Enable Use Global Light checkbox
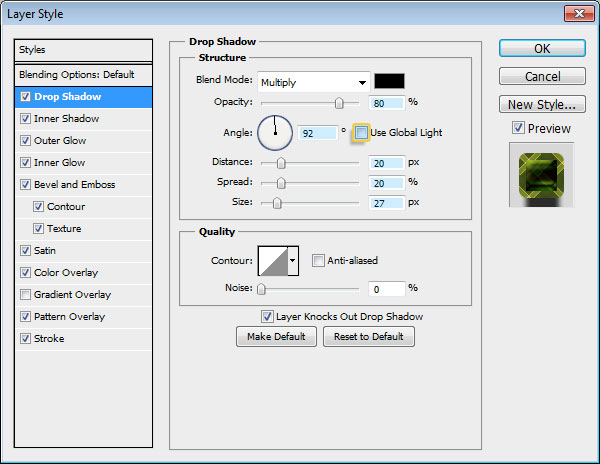 (x=361, y=132)
